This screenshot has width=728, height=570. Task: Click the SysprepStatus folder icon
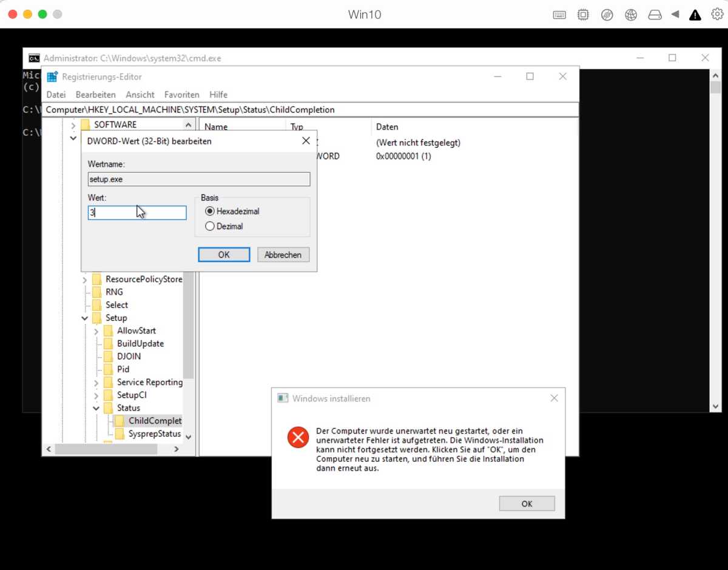[120, 434]
